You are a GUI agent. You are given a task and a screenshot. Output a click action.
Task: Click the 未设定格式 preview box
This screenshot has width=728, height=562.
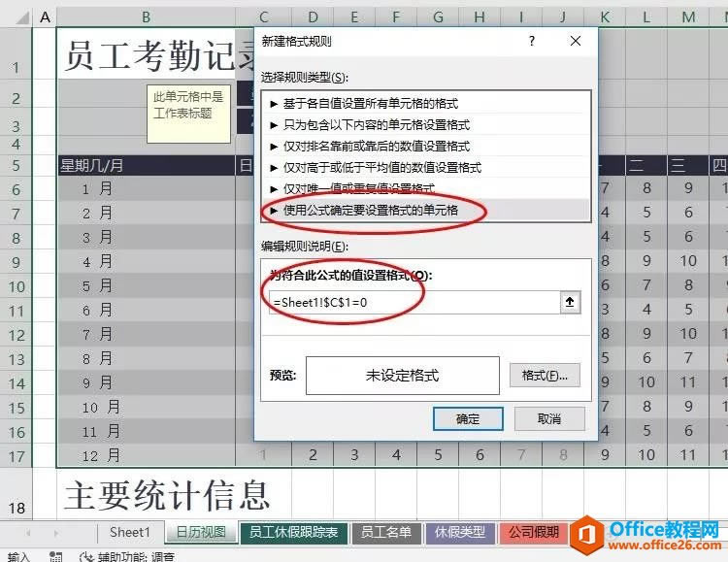pyautogui.click(x=403, y=376)
